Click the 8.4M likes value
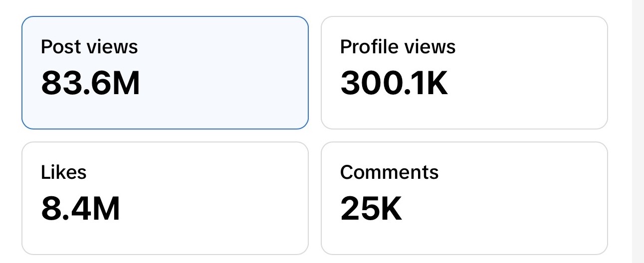644x263 pixels. pyautogui.click(x=80, y=208)
